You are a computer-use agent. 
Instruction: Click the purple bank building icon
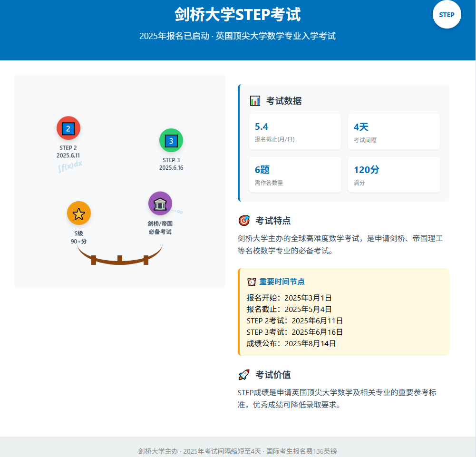[x=160, y=204]
